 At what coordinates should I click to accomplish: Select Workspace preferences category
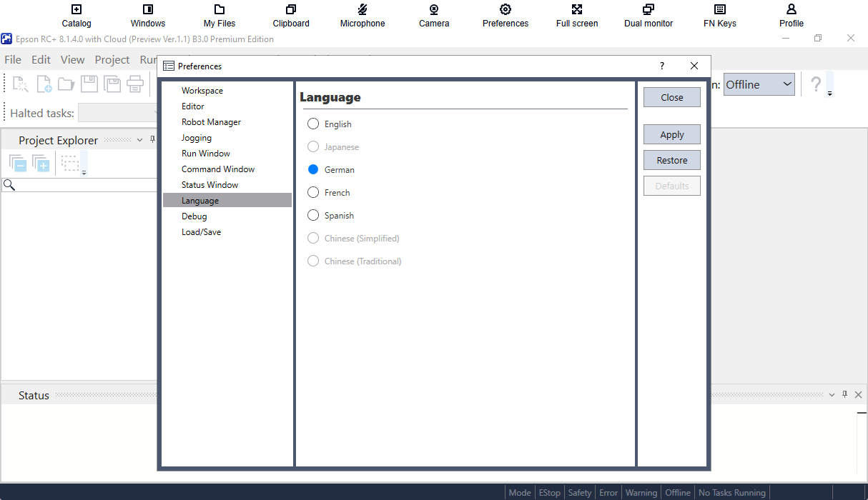[227, 91]
